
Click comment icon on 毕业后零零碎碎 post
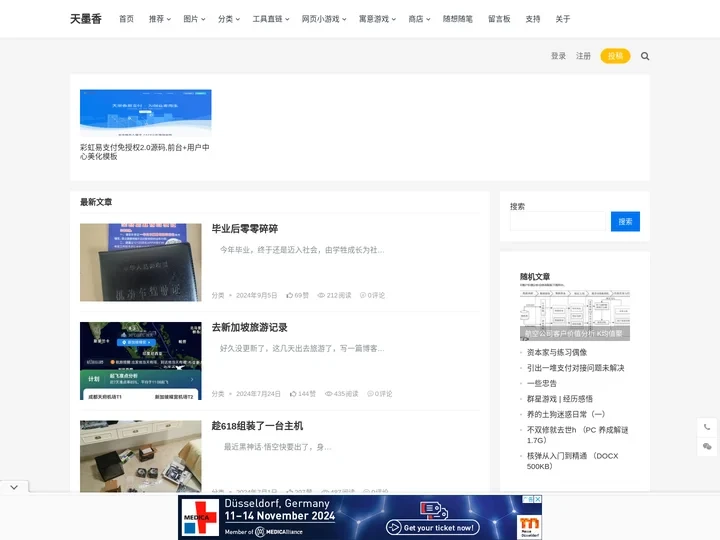363,295
